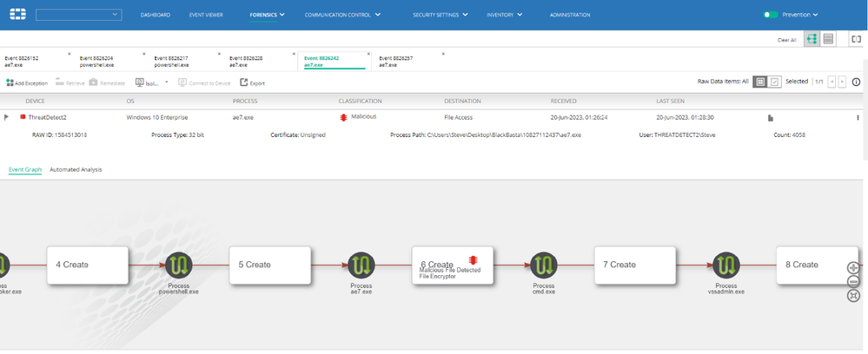
Task: Close the Event 8826217 tab
Action: point(219,54)
